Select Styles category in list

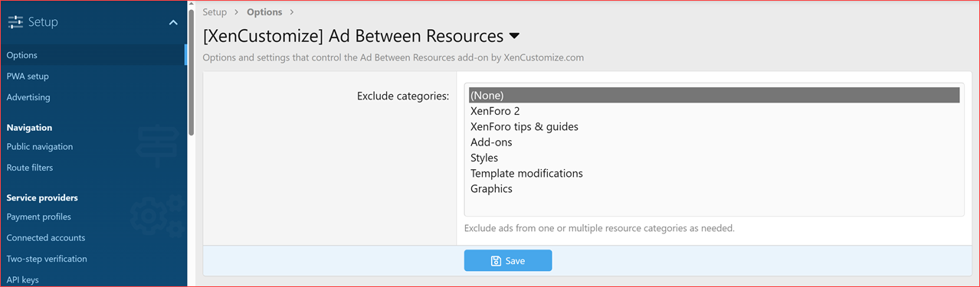coord(714,158)
